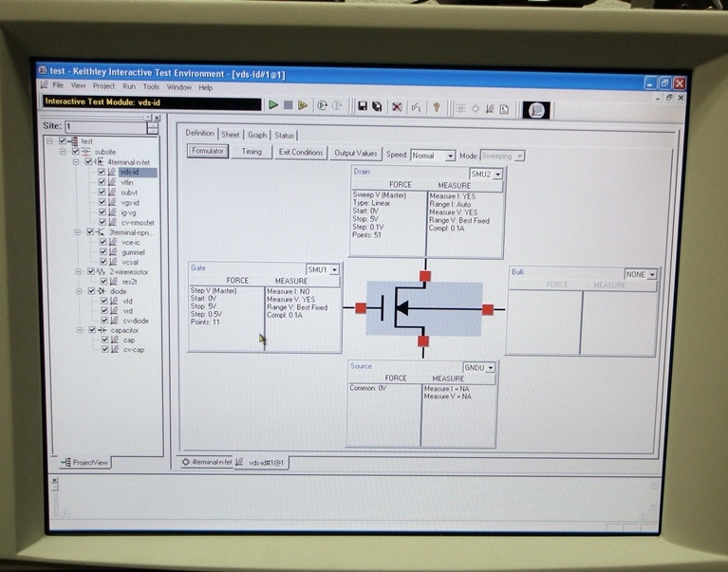This screenshot has height=572, width=728.
Task: Toggle the res2t checkbox
Action: coord(104,281)
